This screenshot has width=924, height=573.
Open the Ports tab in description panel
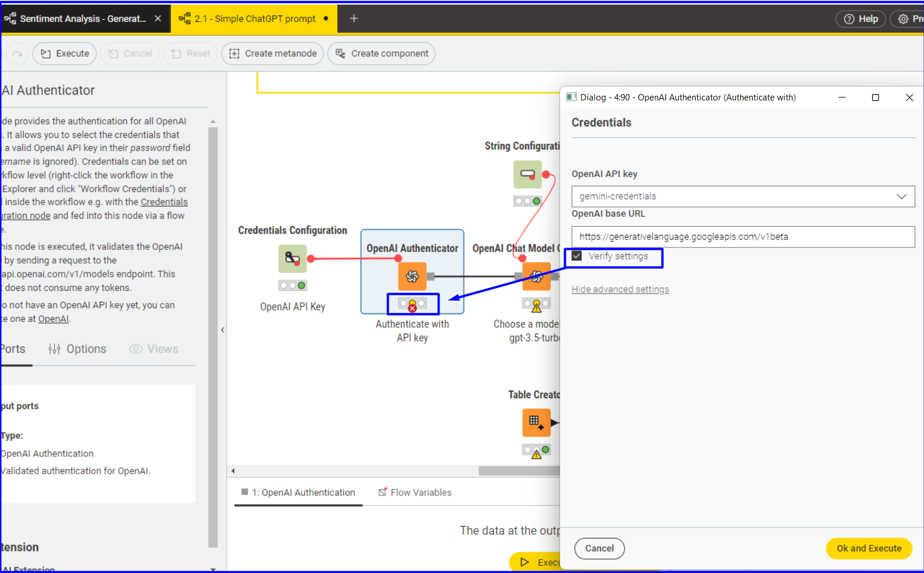(x=13, y=349)
